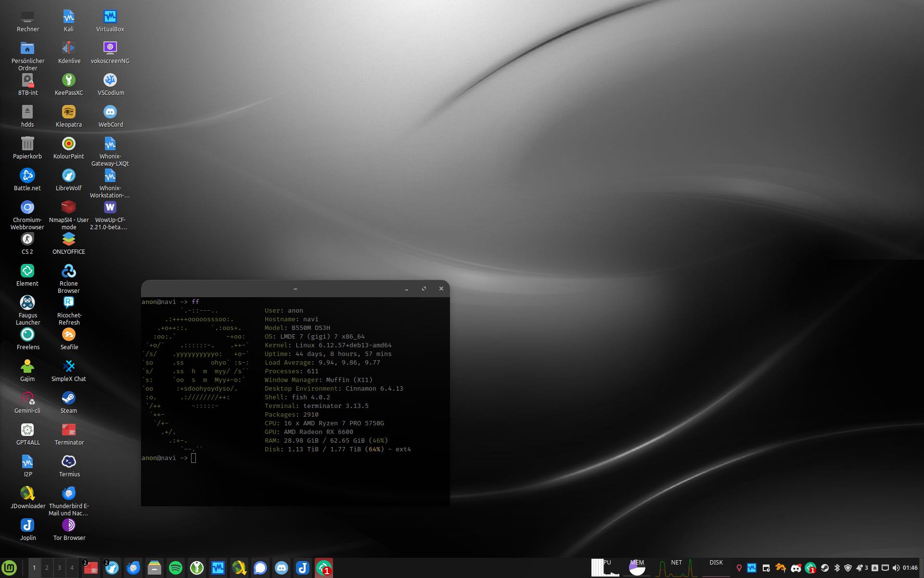The image size is (924, 578).
Task: Open removable drives eject applet
Action: click(x=875, y=568)
